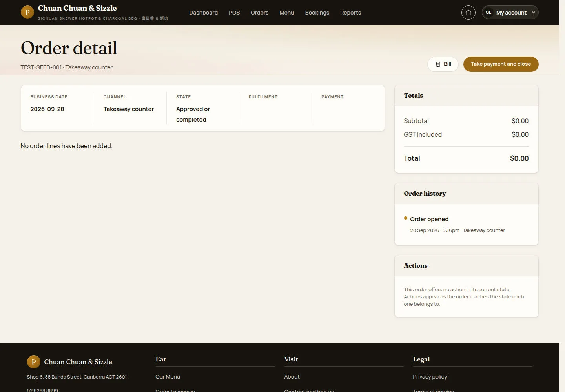
Task: Click the Takeaway counter channel value
Action: tap(129, 109)
